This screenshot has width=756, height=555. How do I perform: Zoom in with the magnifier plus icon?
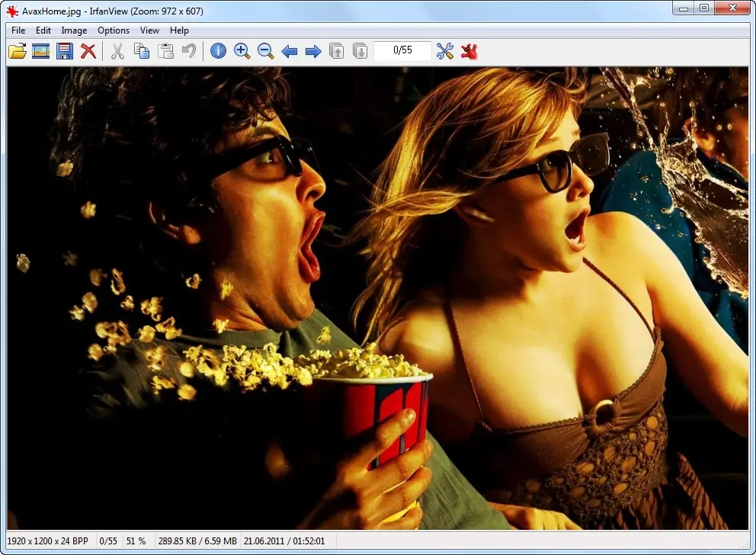(242, 51)
